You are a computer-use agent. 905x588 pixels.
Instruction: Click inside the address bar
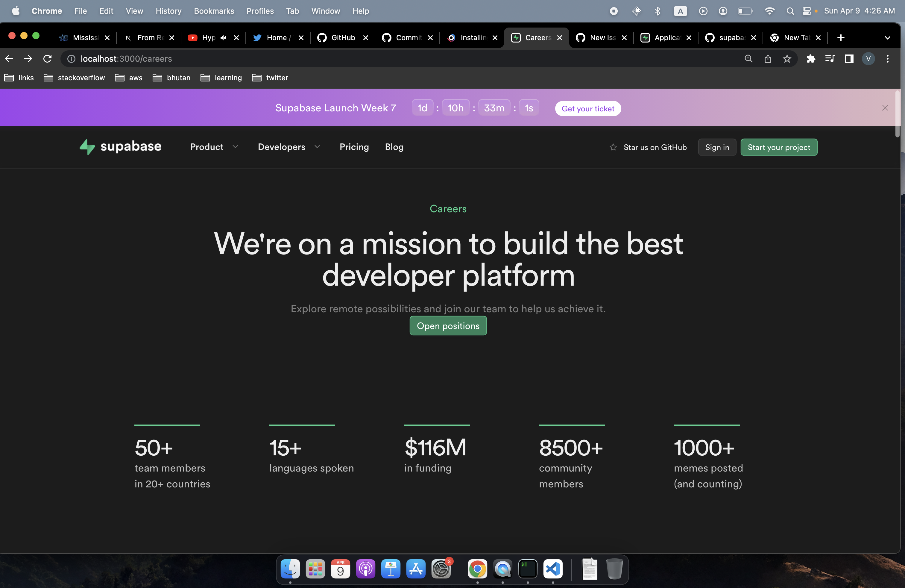pyautogui.click(x=266, y=59)
